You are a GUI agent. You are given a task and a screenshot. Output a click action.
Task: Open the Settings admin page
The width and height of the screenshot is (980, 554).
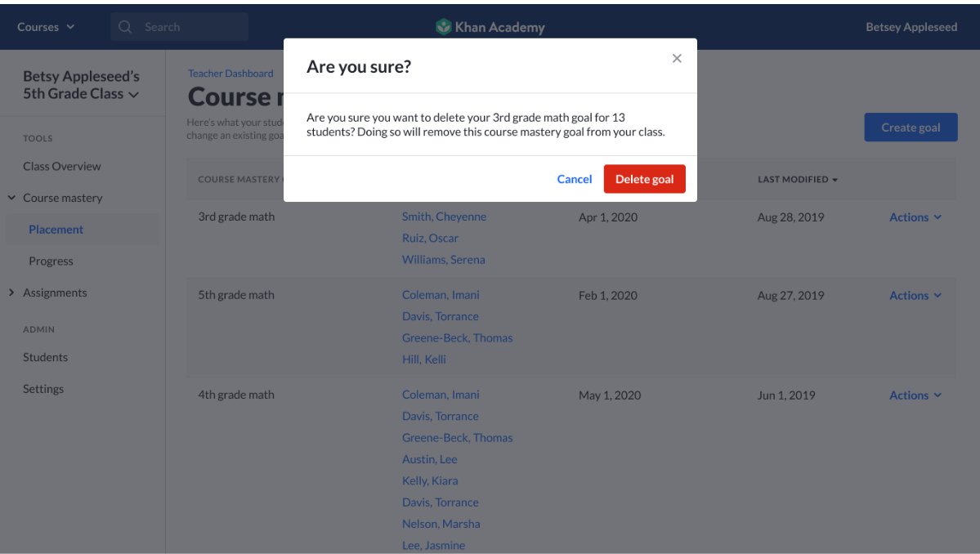[43, 388]
